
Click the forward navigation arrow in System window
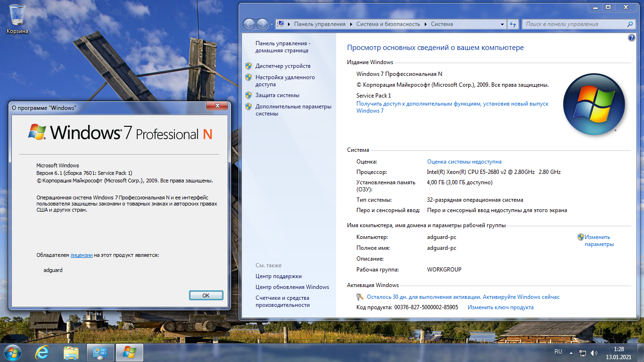click(262, 24)
